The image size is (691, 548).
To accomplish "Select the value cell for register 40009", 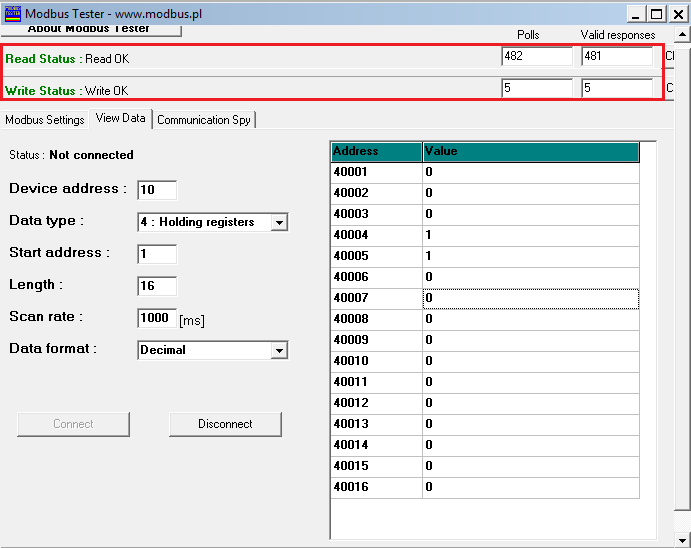I will click(x=531, y=340).
